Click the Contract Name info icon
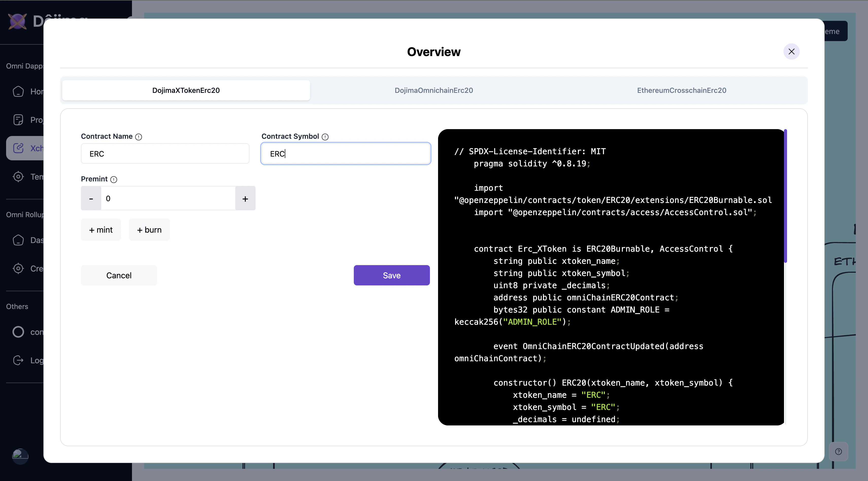The width and height of the screenshot is (868, 481). [x=139, y=137]
